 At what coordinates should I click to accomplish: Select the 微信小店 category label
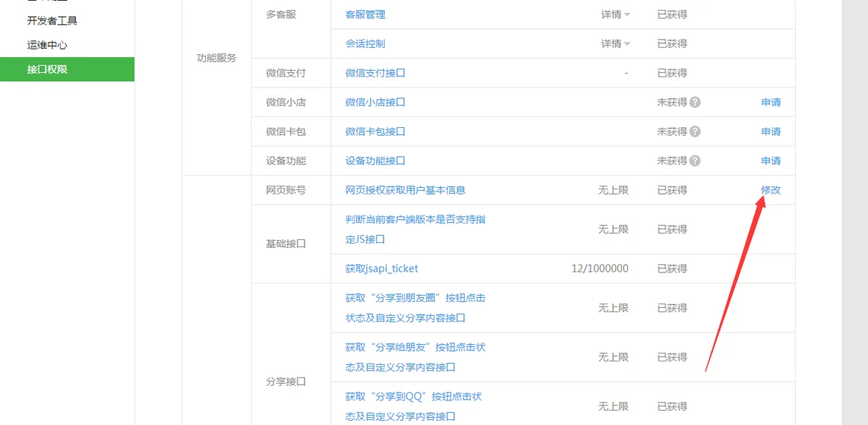point(286,102)
